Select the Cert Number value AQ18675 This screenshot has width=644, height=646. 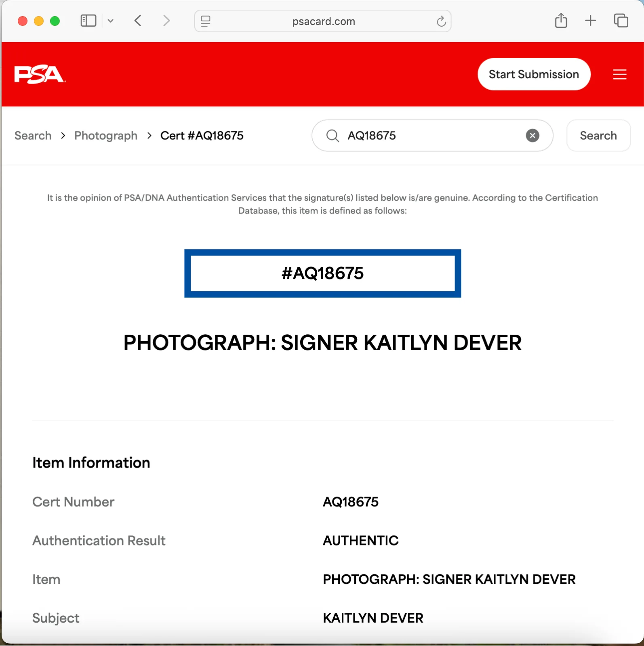coord(351,502)
